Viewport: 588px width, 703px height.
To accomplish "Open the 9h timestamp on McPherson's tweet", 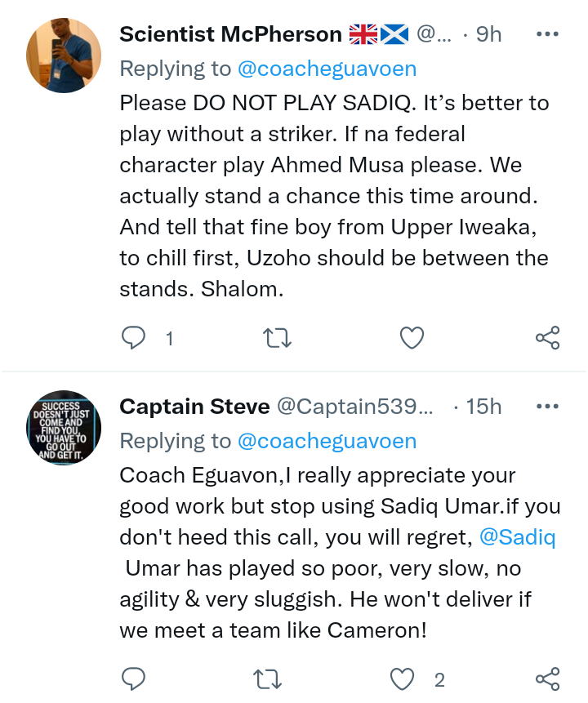I will (488, 34).
